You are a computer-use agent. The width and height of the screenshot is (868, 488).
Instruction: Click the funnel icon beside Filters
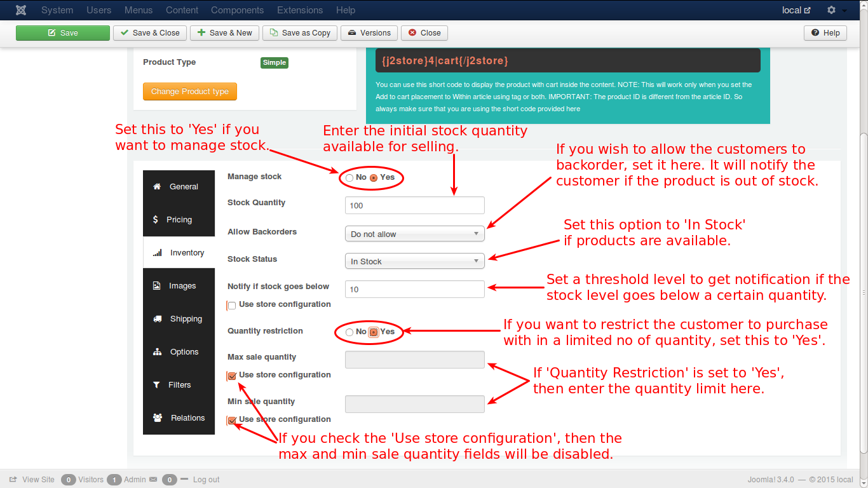point(156,385)
